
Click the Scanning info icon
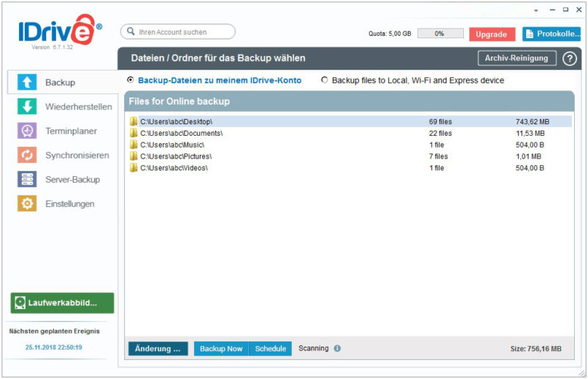[x=337, y=348]
